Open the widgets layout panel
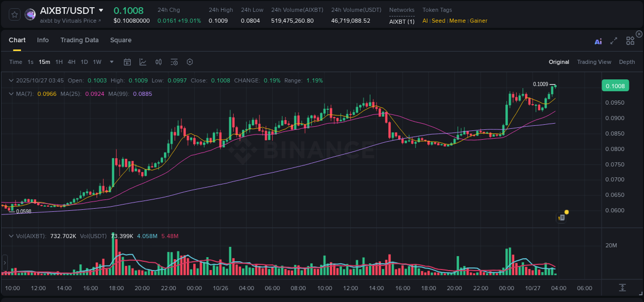The width and height of the screenshot is (644, 302). point(630,41)
